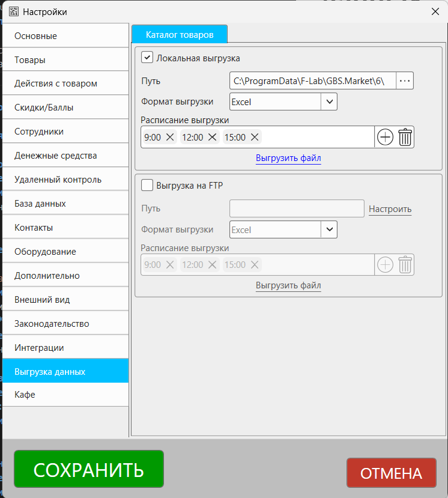Add a new time to local export schedule

point(385,137)
